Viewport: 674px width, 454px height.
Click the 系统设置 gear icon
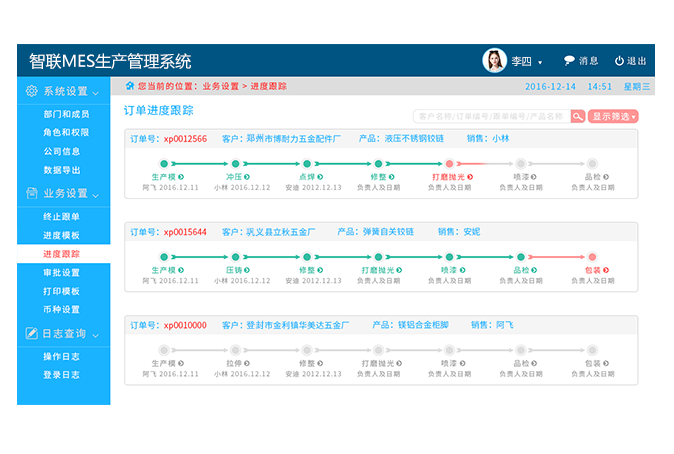(x=31, y=91)
